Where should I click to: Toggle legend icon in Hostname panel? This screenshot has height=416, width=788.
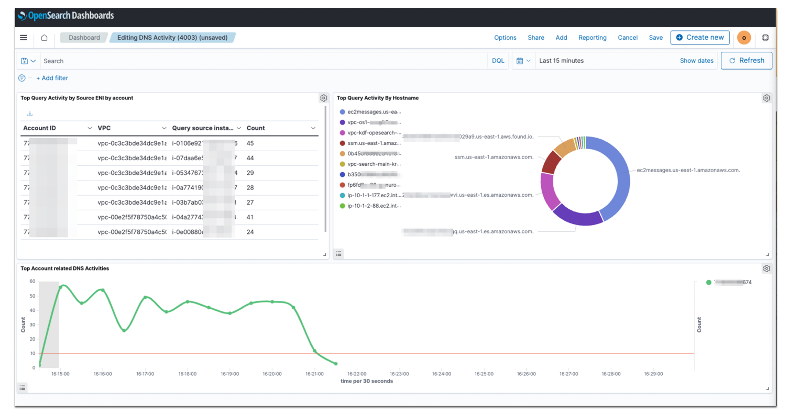click(339, 254)
